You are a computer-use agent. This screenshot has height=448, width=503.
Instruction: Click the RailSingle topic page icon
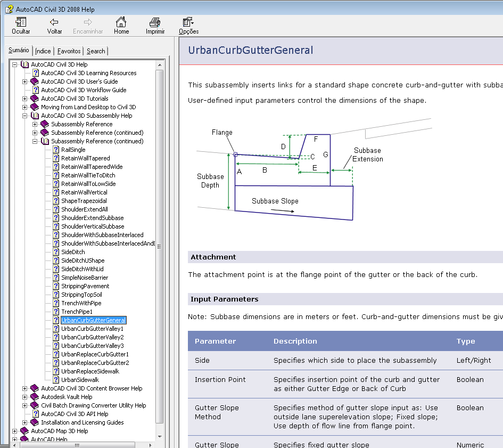[x=56, y=150]
